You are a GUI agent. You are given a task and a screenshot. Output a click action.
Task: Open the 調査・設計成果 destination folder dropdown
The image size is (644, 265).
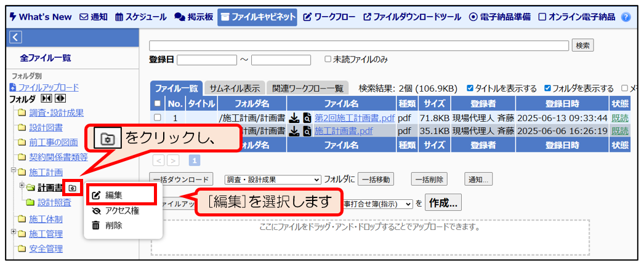pyautogui.click(x=272, y=180)
